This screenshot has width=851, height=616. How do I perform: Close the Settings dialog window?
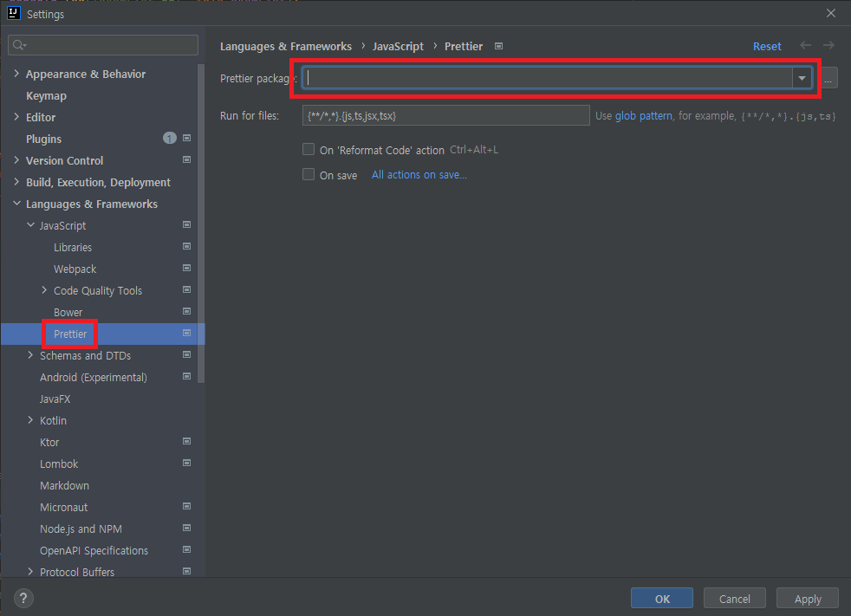(x=831, y=13)
